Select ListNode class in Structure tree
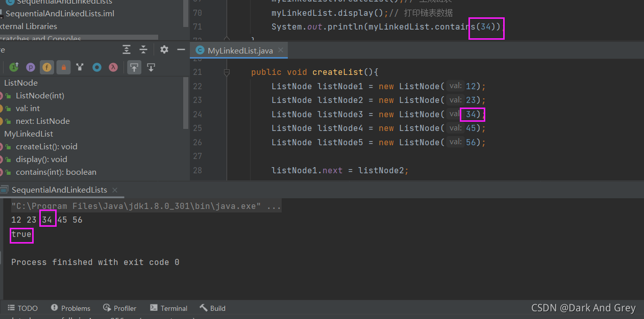The height and width of the screenshot is (319, 644). (21, 83)
